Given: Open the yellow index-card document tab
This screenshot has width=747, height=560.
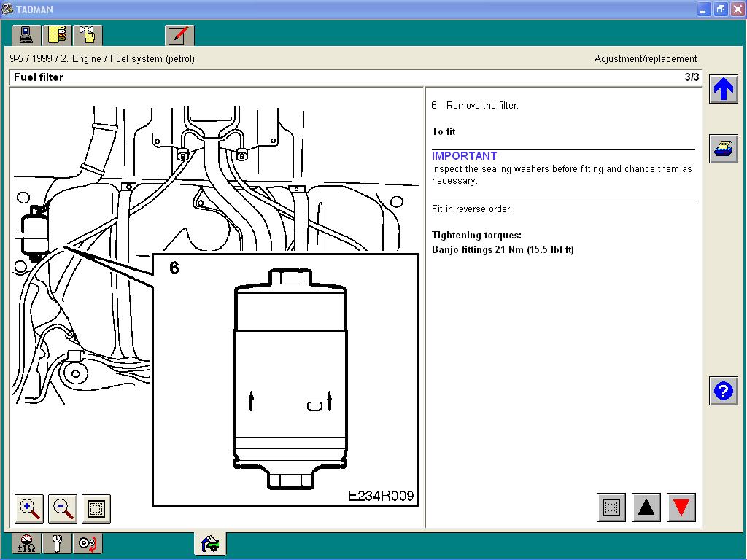Looking at the screenshot, I should [x=57, y=35].
